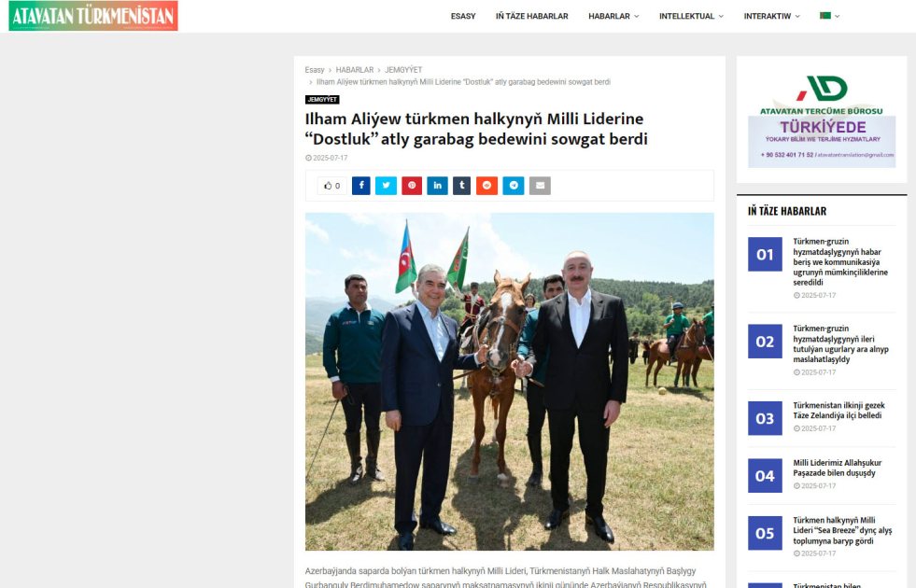Screen dimensions: 916x588
Task: Send article by email icon
Action: pos(540,186)
